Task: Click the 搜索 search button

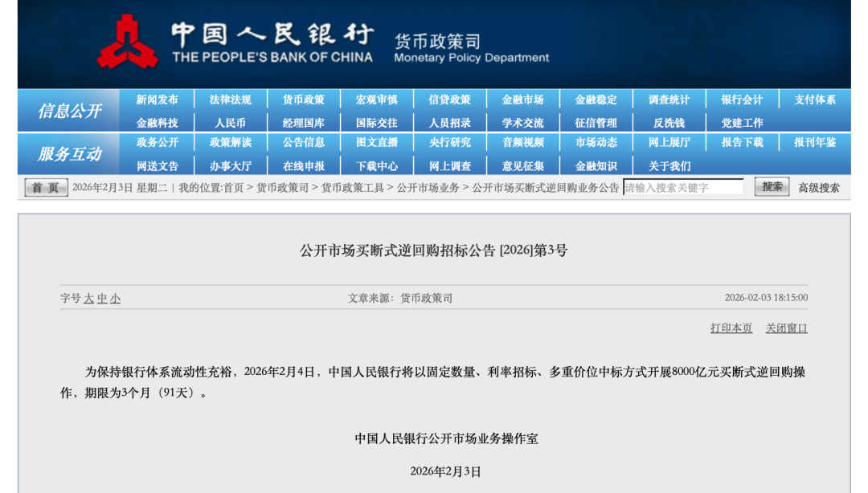Action: point(772,187)
